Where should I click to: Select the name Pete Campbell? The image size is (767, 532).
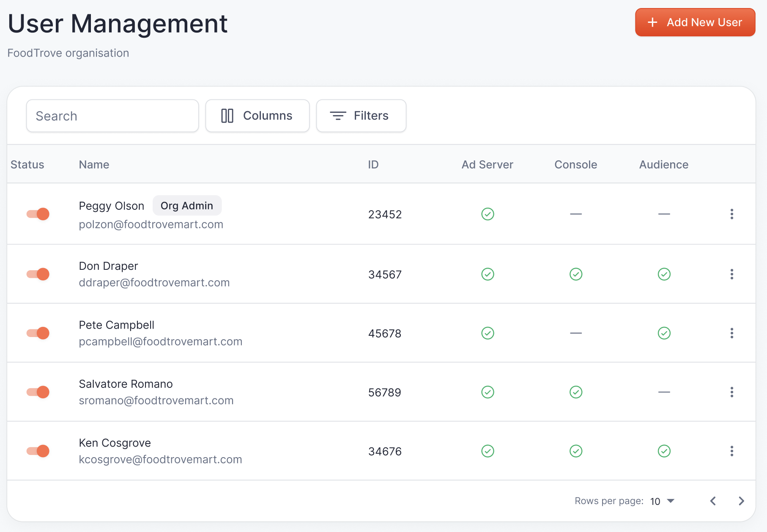(117, 325)
